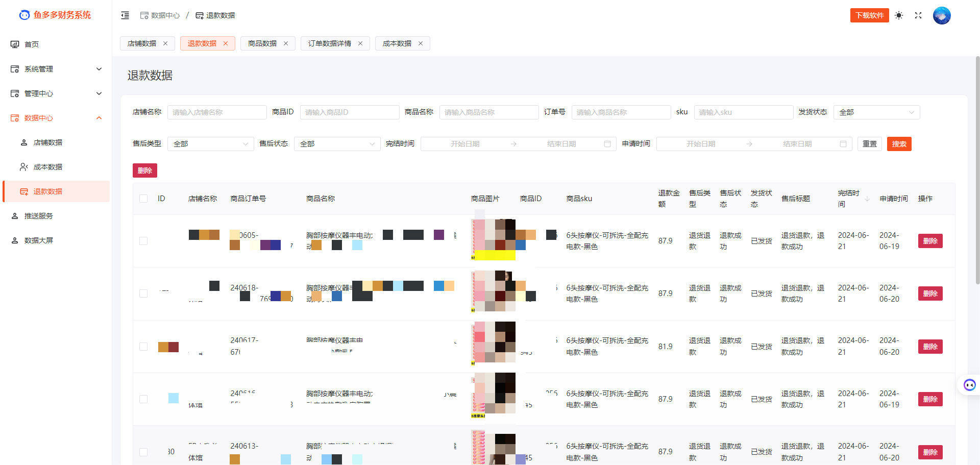
Task: Open the 售后类型 dropdown
Action: (210, 144)
